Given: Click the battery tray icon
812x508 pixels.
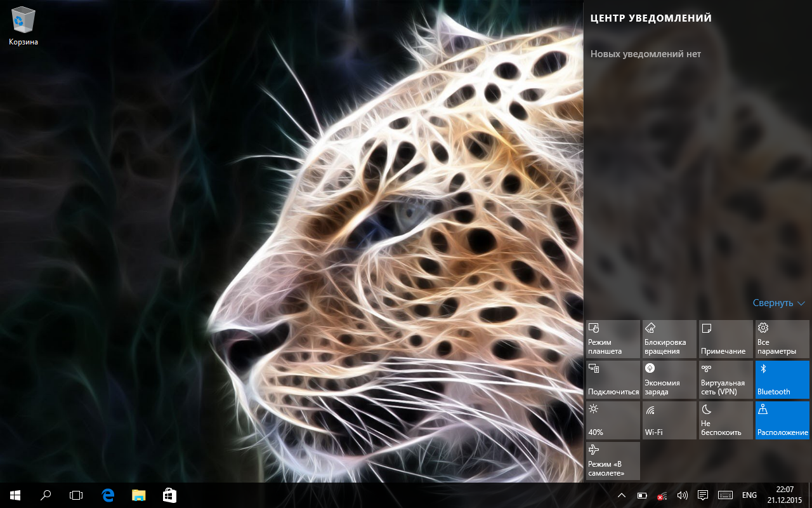Looking at the screenshot, I should tap(642, 495).
